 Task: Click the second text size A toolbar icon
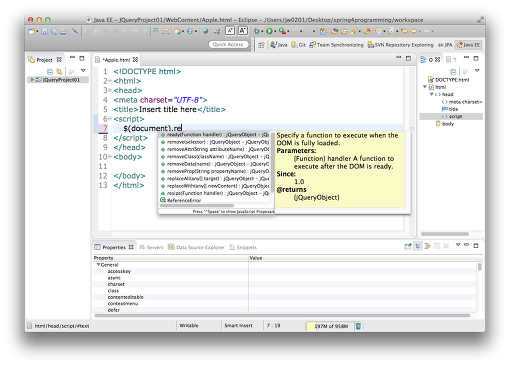point(242,31)
